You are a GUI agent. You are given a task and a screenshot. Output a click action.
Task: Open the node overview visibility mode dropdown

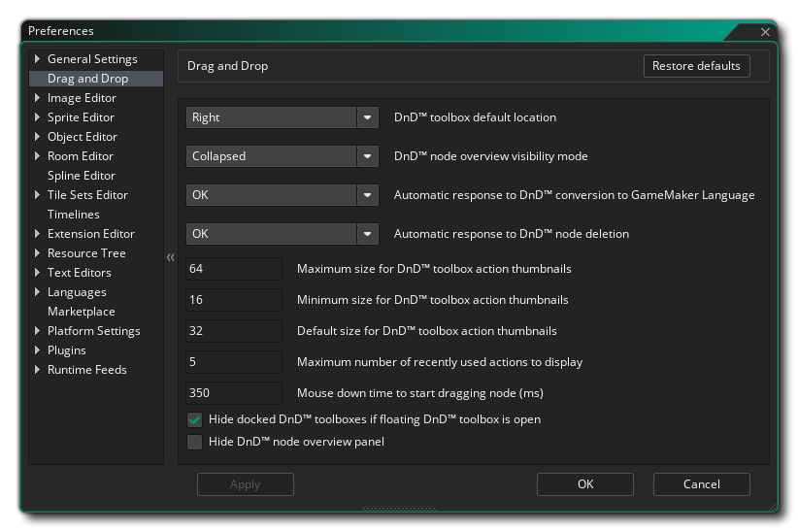(367, 156)
